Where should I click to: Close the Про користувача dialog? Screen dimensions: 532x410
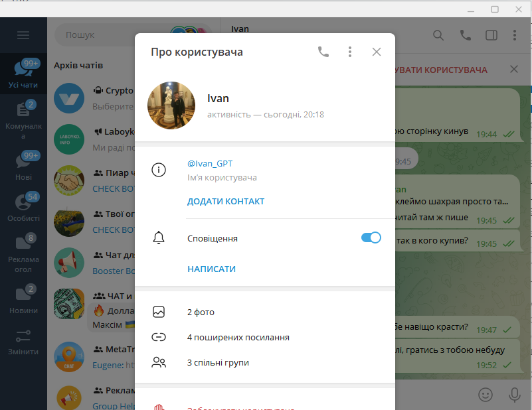click(x=377, y=52)
